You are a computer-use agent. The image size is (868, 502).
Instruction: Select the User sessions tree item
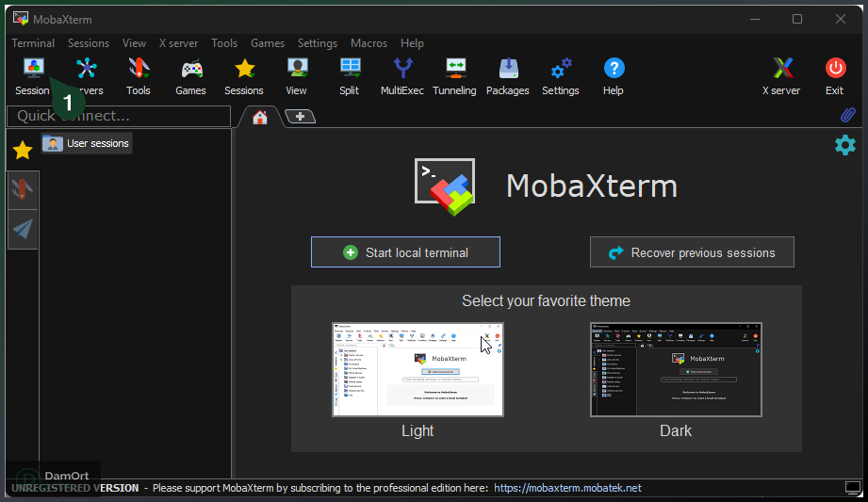pyautogui.click(x=87, y=143)
